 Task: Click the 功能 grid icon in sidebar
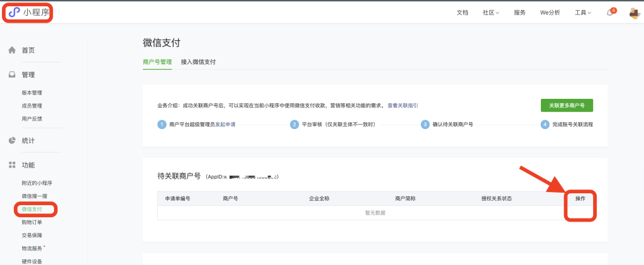point(11,165)
